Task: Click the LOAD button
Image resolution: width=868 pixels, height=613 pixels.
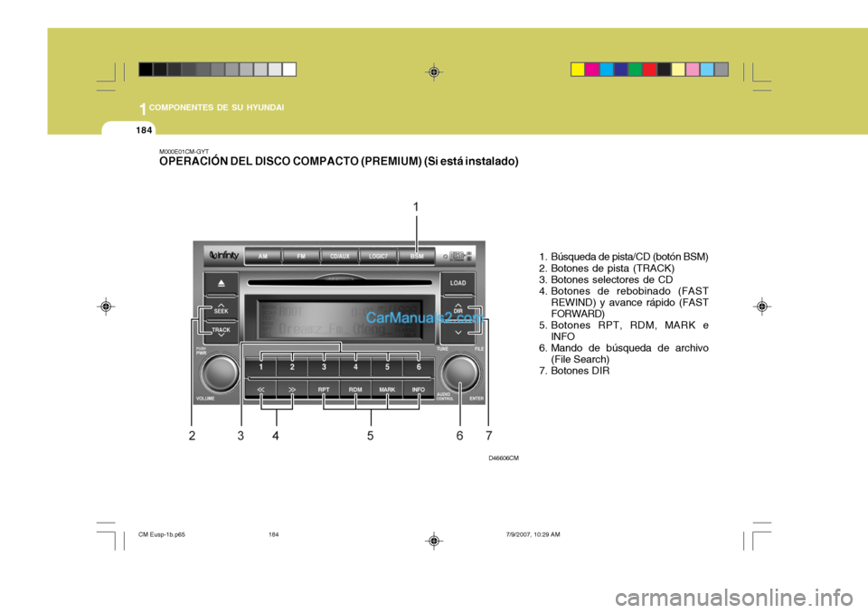Action: click(458, 283)
